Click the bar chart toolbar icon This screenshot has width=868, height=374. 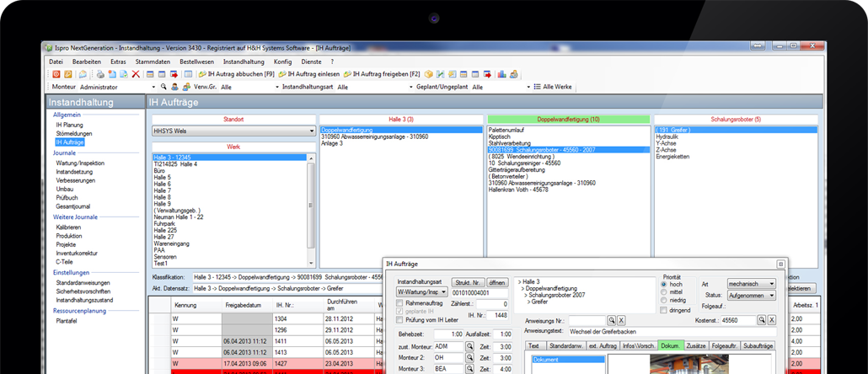coord(501,74)
